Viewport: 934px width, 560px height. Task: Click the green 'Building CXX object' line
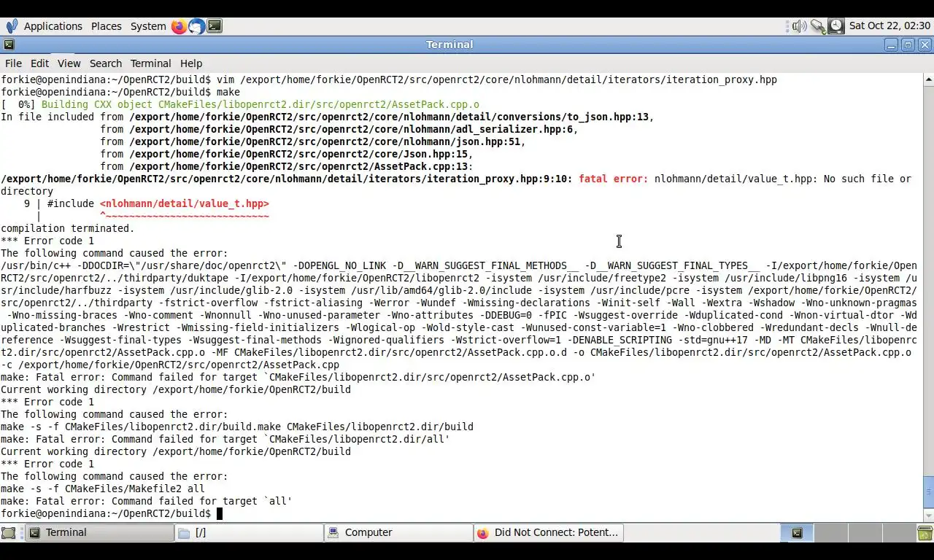coord(240,104)
